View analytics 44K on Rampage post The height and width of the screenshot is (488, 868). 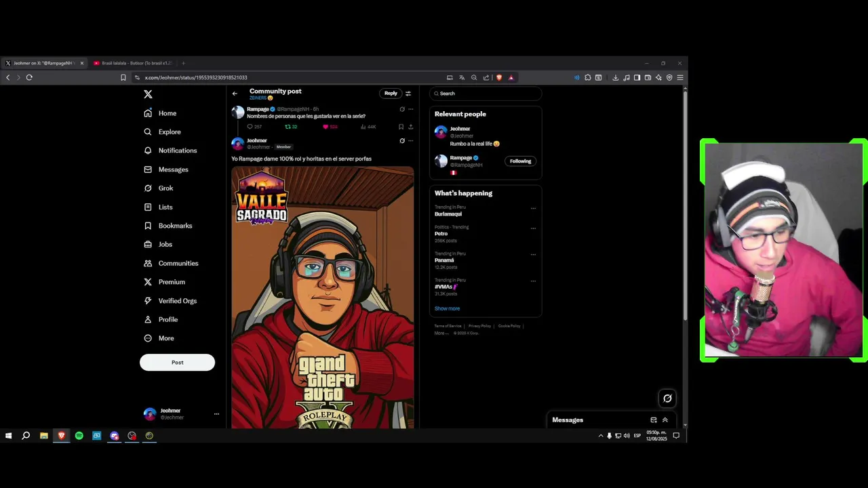(x=368, y=127)
